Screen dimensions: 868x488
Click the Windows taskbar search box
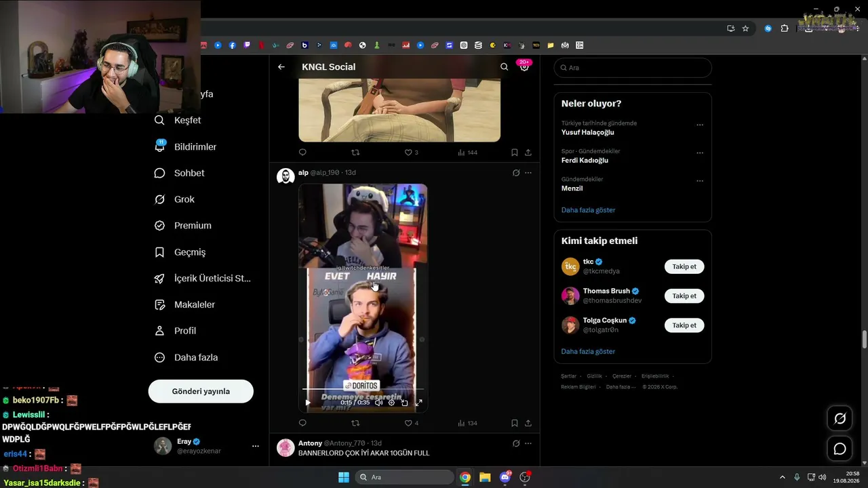405,477
